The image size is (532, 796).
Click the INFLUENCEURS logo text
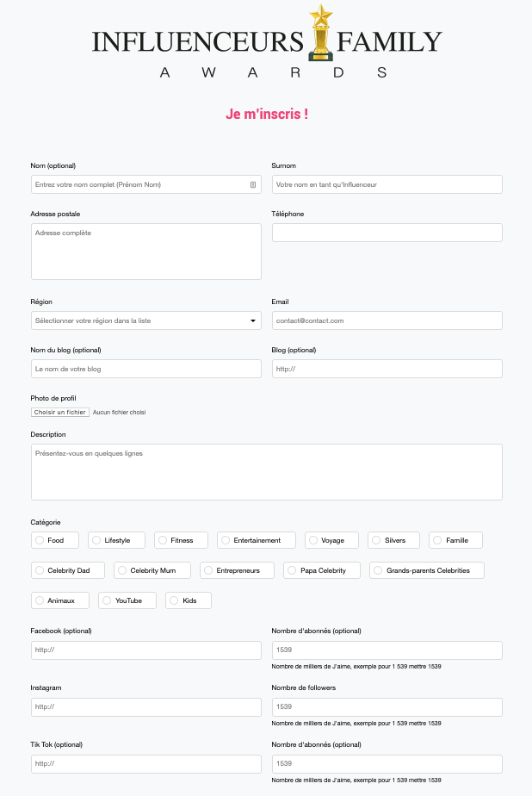[198, 41]
